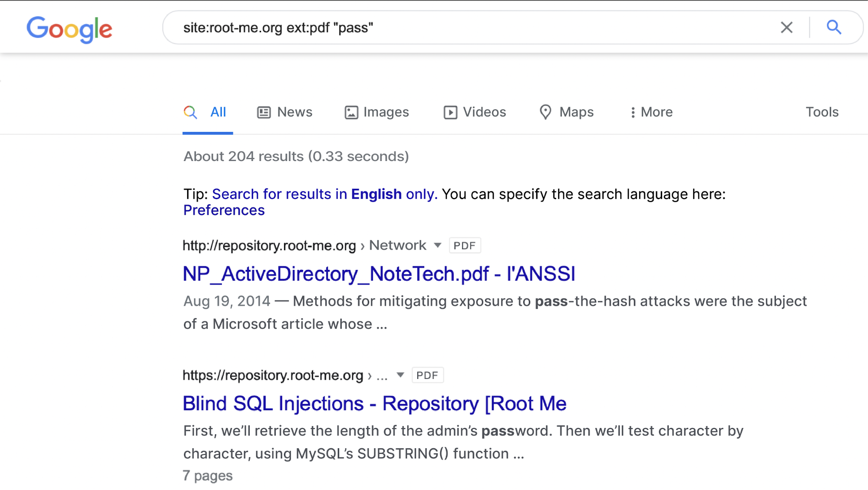Click the https://repository.root-me.org URL
This screenshot has height=490, width=868.
click(273, 375)
